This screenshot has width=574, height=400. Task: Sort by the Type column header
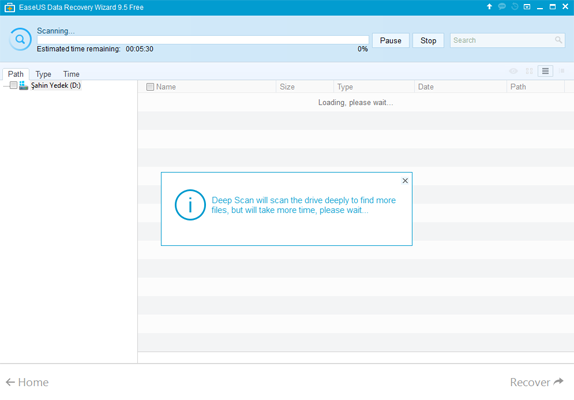coord(374,87)
